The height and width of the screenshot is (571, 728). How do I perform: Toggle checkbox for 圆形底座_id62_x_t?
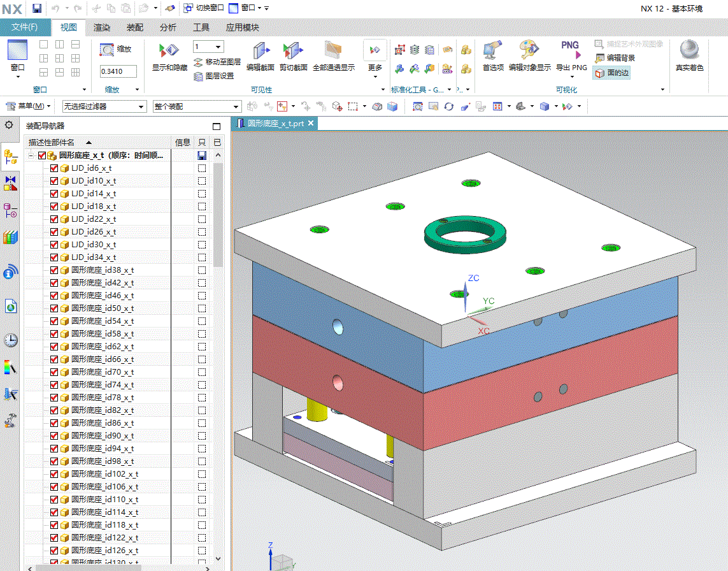54,347
